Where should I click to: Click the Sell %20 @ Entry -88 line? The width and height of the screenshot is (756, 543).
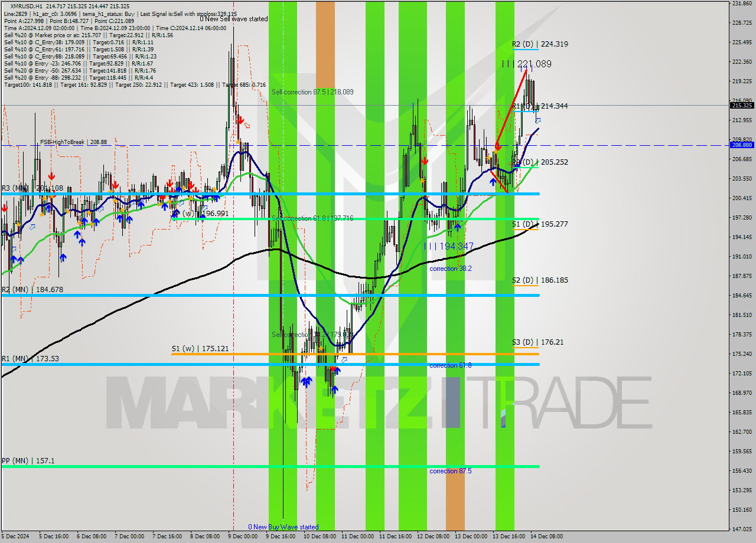tap(79, 77)
